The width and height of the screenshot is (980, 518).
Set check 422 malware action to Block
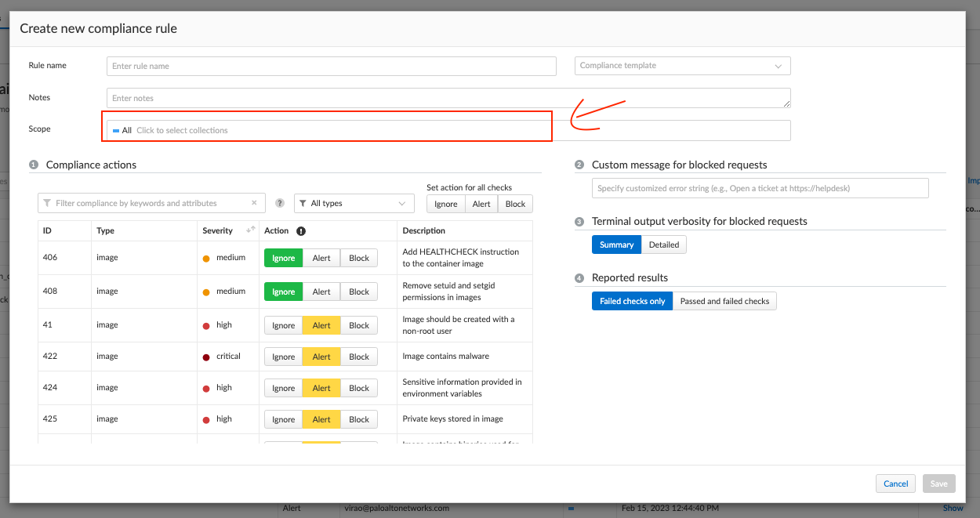pyautogui.click(x=359, y=357)
